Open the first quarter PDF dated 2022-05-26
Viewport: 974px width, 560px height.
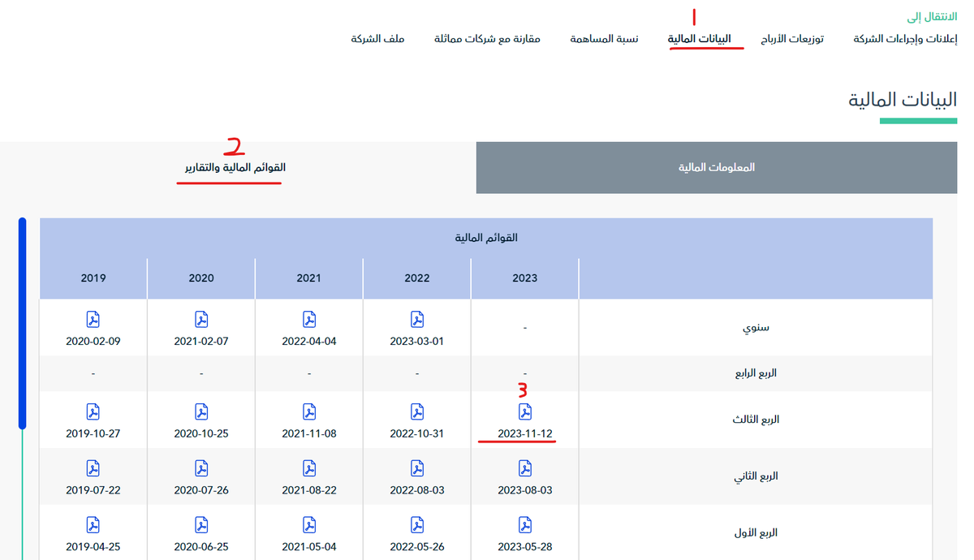click(x=417, y=525)
